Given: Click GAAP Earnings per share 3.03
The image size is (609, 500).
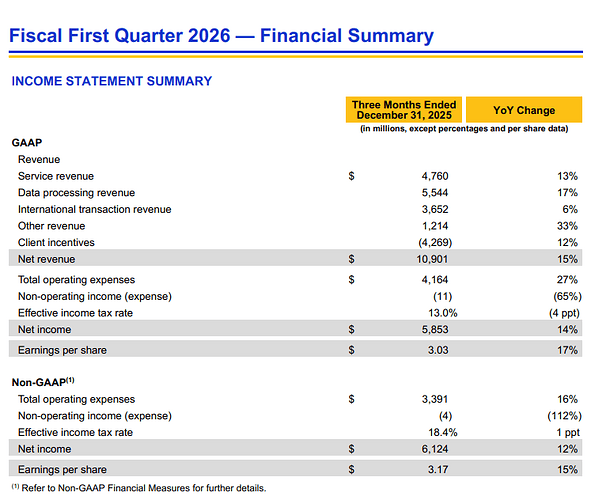Looking at the screenshot, I should (438, 350).
